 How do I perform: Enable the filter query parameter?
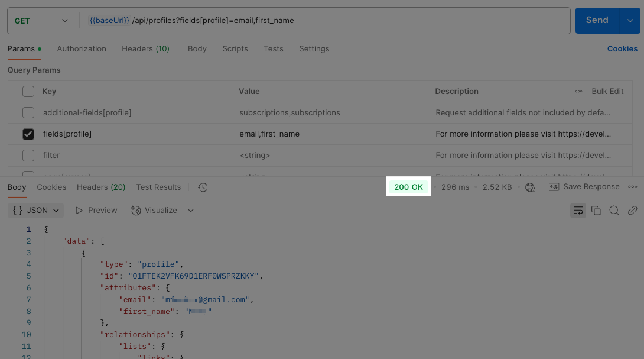pyautogui.click(x=28, y=155)
